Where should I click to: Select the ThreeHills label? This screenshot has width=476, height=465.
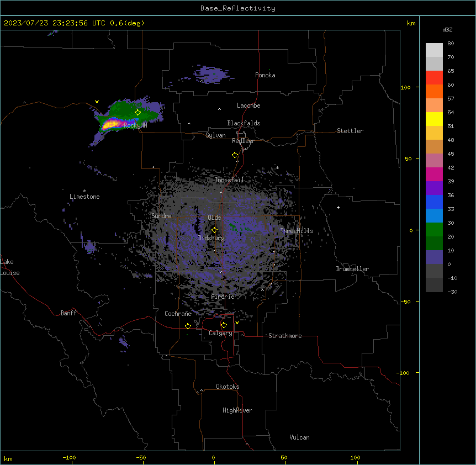tap(297, 231)
